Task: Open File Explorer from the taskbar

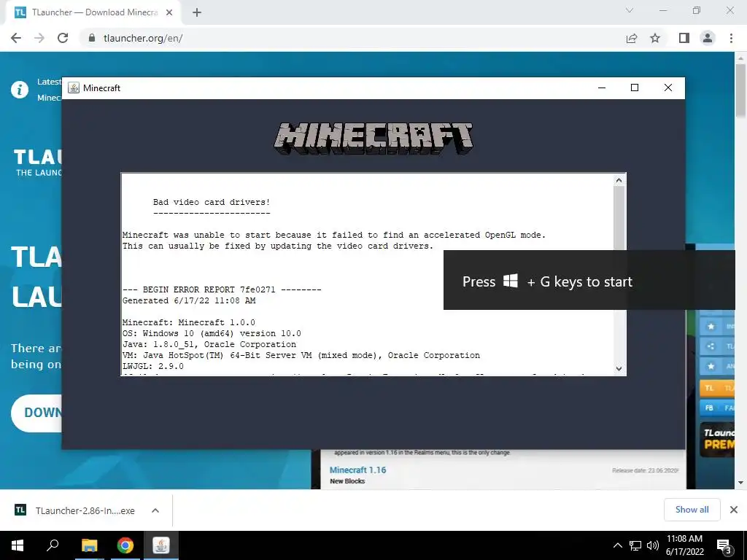Action: (89, 545)
